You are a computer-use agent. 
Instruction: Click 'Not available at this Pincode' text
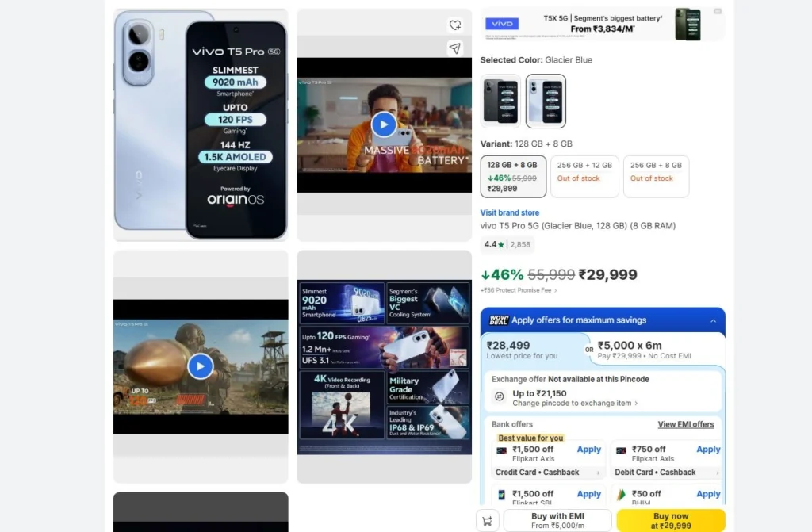[x=599, y=379]
